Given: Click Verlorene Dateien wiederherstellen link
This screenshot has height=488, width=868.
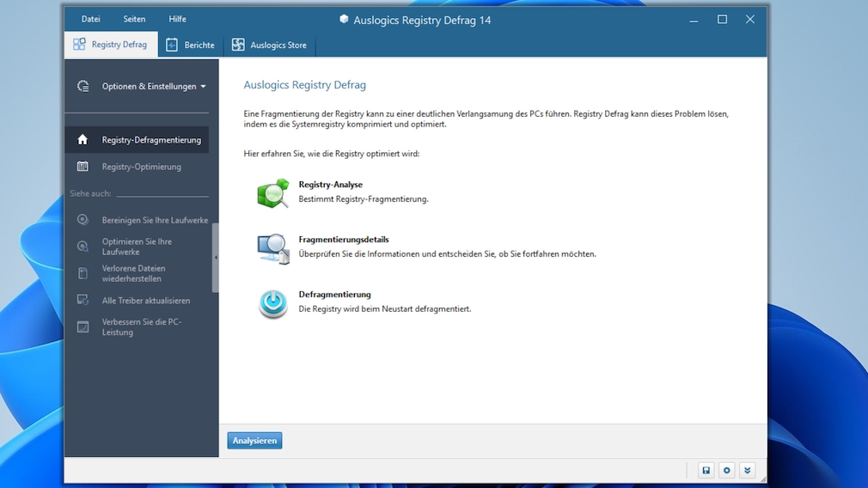Looking at the screenshot, I should click(x=133, y=273).
